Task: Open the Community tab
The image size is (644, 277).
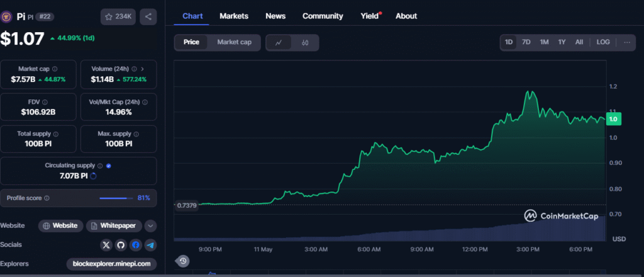Action: coord(323,16)
